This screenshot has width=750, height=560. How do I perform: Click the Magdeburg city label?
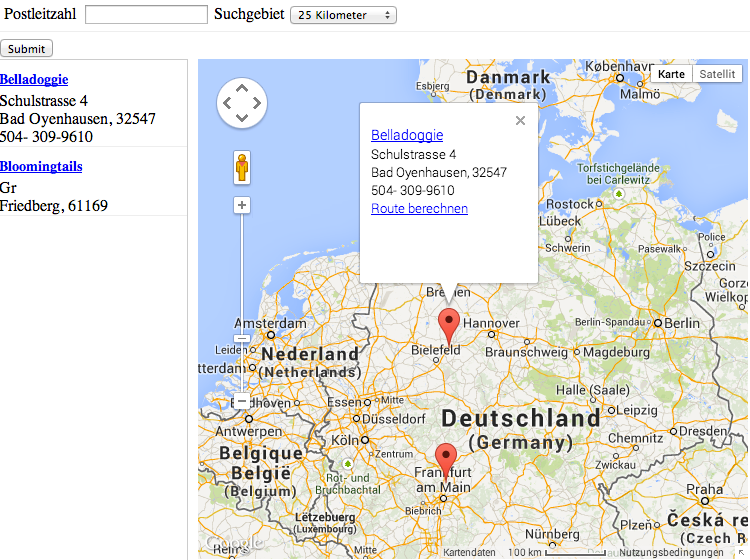click(x=616, y=352)
